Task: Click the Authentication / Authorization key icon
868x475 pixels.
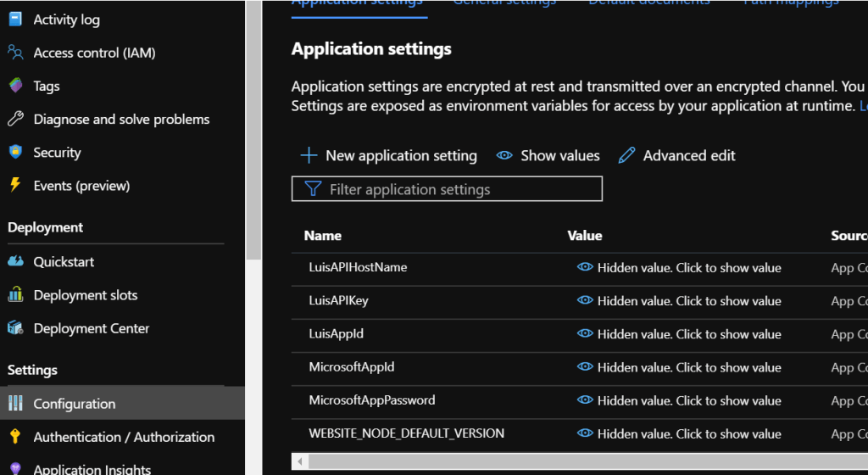Action: tap(15, 437)
